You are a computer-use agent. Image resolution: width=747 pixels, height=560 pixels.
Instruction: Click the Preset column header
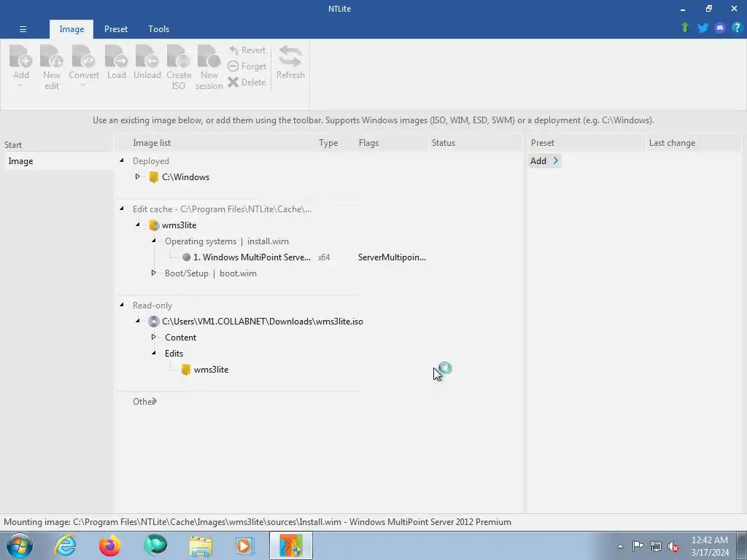point(587,143)
